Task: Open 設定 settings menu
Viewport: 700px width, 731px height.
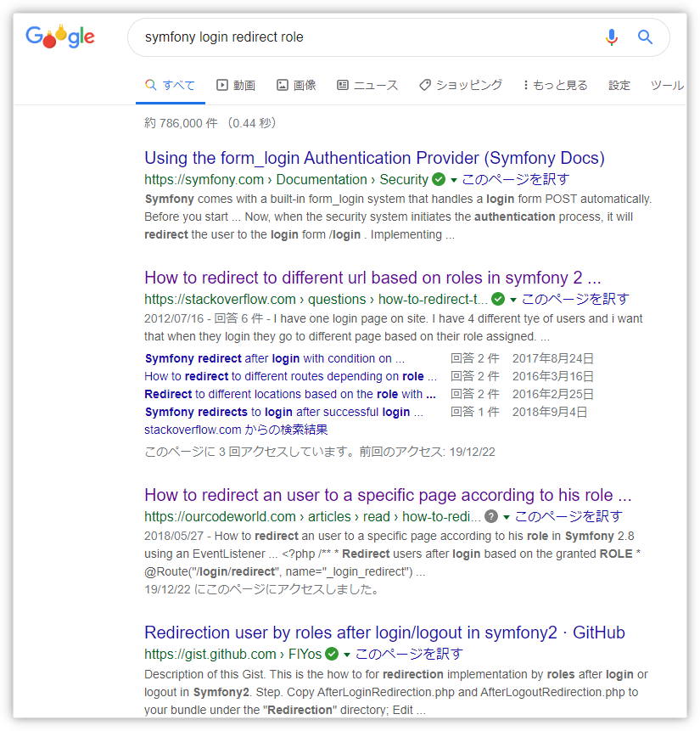Action: [x=619, y=85]
